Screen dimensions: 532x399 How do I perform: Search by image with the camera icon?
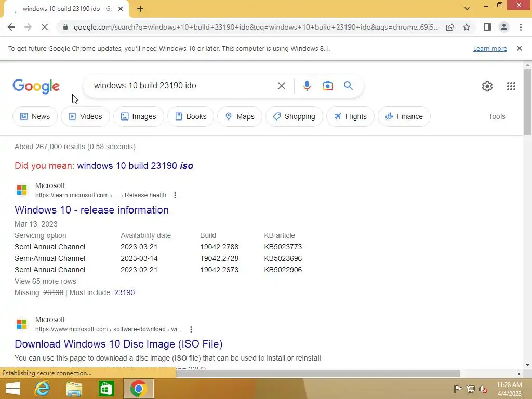[x=327, y=86]
